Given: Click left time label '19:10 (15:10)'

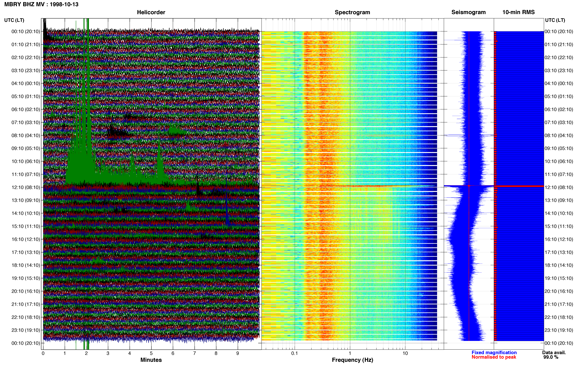Looking at the screenshot, I should tap(26, 278).
